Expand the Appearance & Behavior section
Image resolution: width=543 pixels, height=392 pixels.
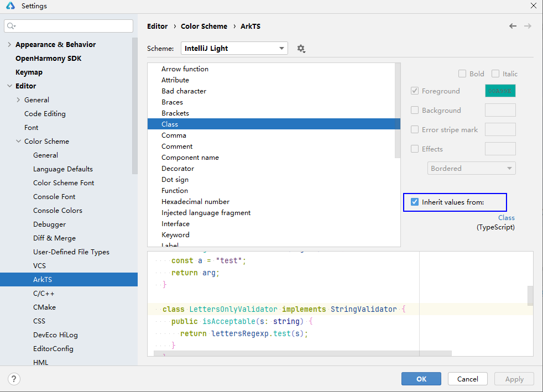pos(9,45)
